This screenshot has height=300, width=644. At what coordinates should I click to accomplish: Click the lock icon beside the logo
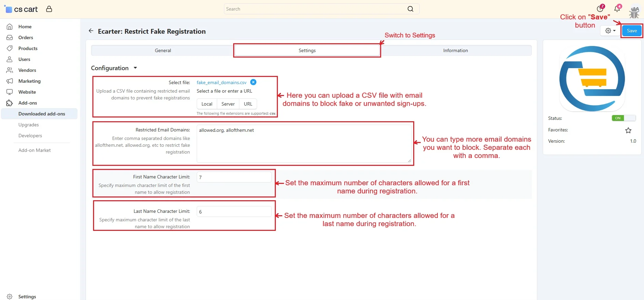49,9
